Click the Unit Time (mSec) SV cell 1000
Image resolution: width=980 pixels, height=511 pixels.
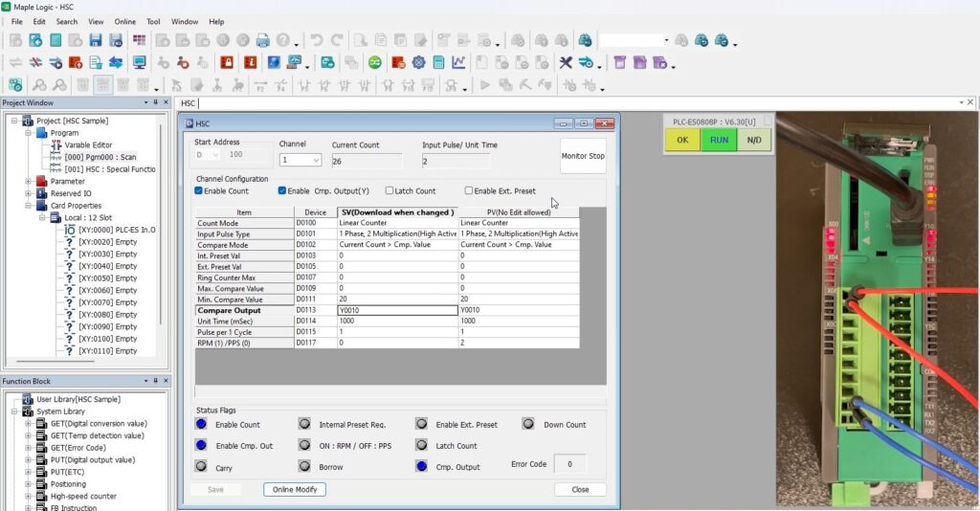coord(397,322)
